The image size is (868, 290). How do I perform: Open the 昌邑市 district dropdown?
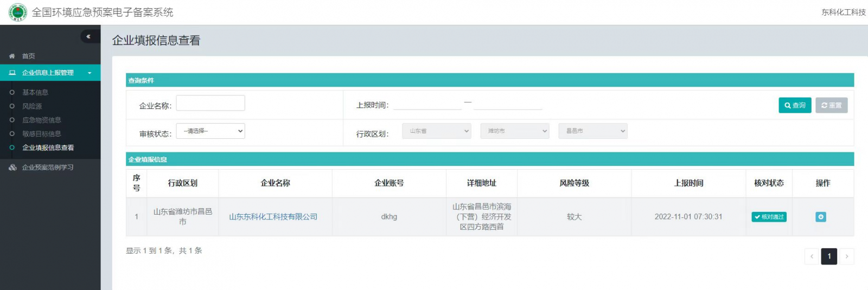pos(592,131)
